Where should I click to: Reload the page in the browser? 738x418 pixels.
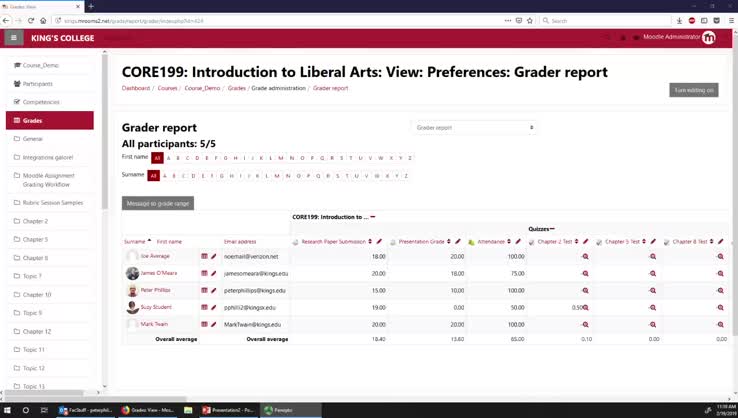coord(31,21)
